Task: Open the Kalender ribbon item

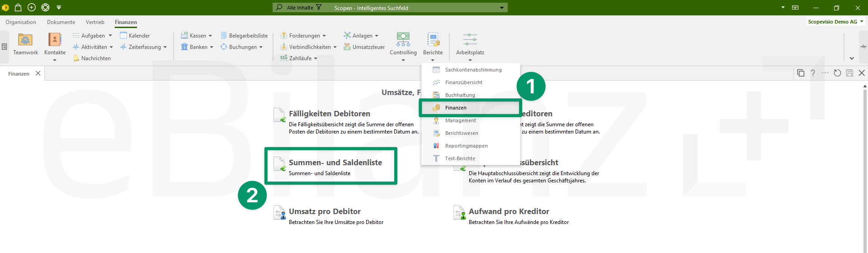Action: 135,35
